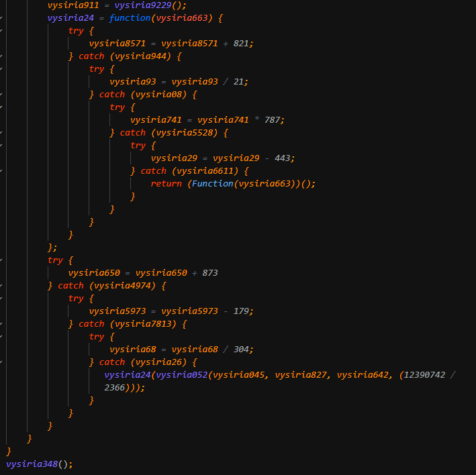This screenshot has height=475, width=476.
Task: Click the vysiria24 assignment at the function definition
Action: 70,18
